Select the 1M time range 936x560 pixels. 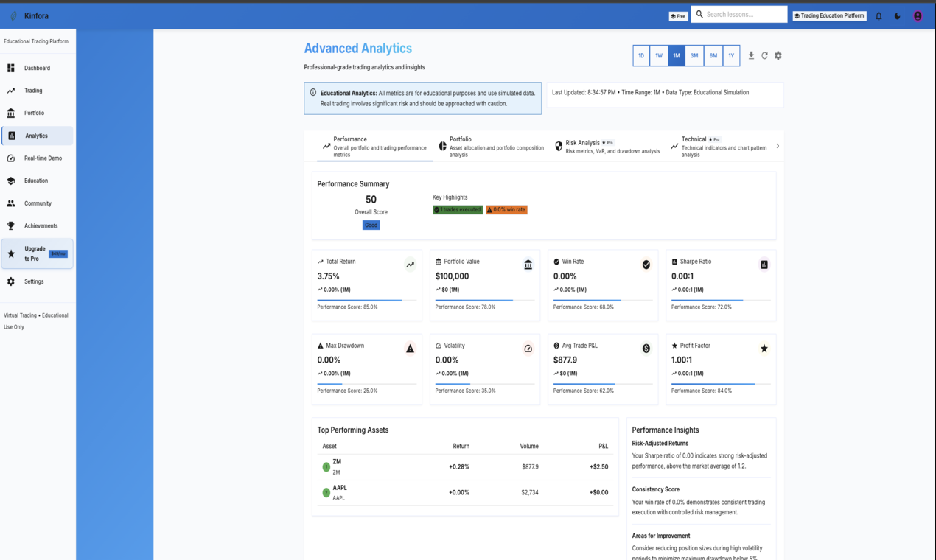(677, 56)
